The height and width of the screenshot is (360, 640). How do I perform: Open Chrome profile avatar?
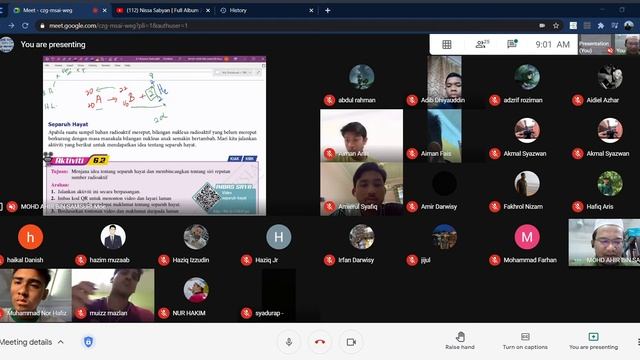pyautogui.click(x=629, y=25)
